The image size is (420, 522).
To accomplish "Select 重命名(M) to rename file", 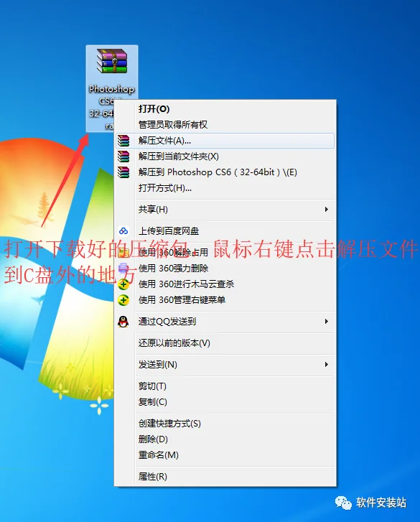I will click(225, 455).
